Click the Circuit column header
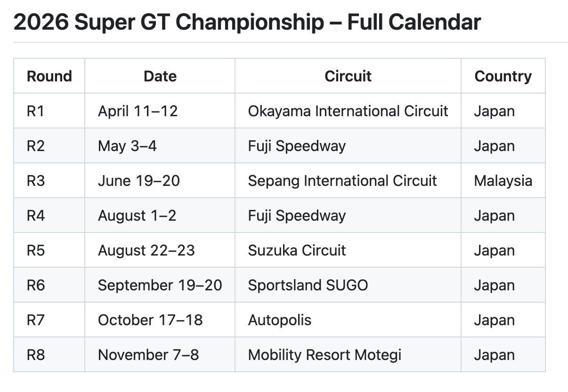The height and width of the screenshot is (392, 568). click(x=348, y=76)
